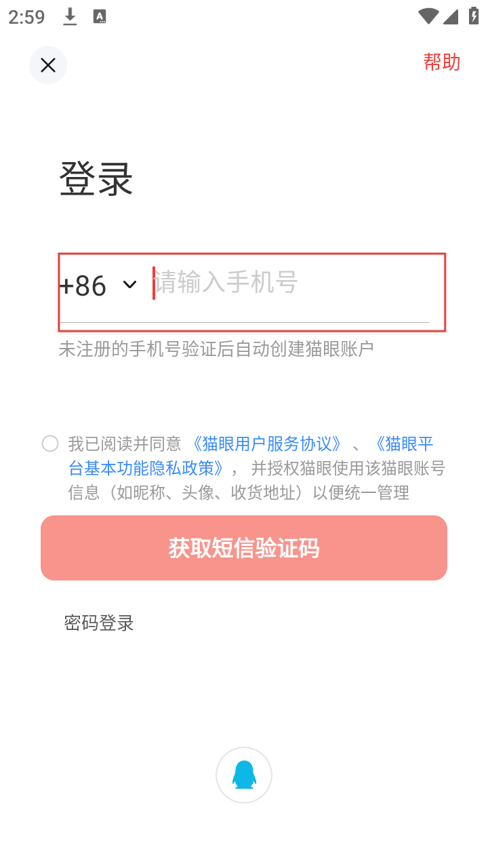Viewport: 488px width, 868px height.
Task: Tap the cellular signal icon
Action: point(451,16)
